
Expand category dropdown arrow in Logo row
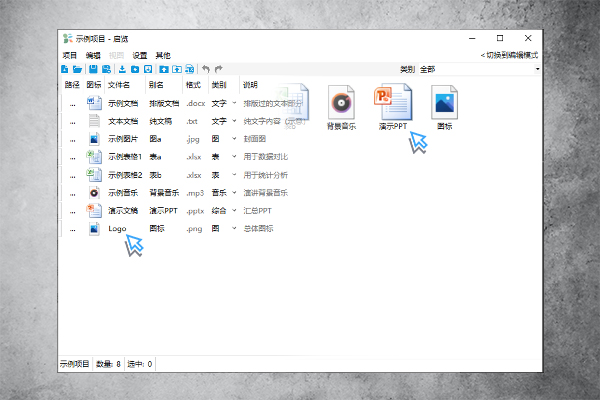point(234,229)
